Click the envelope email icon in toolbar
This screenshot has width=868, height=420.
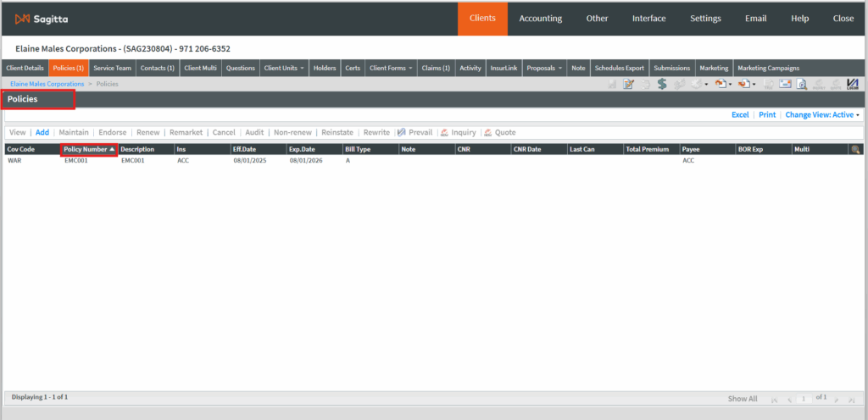tap(785, 84)
